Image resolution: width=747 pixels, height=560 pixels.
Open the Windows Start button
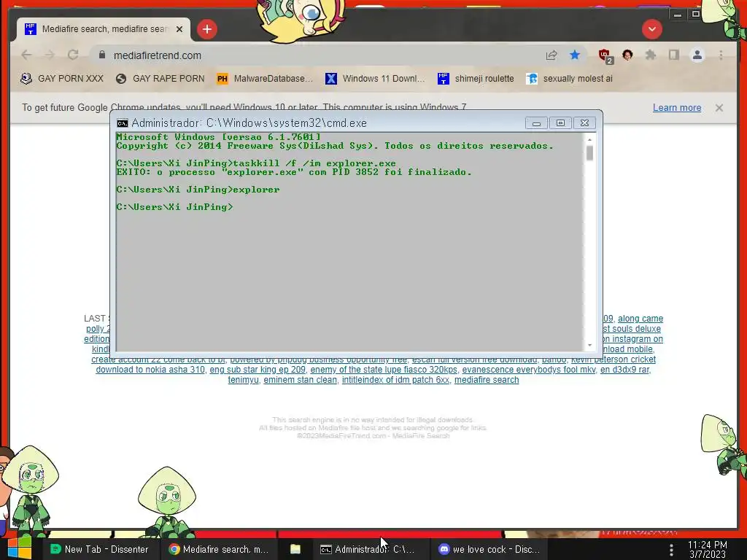coord(20,548)
